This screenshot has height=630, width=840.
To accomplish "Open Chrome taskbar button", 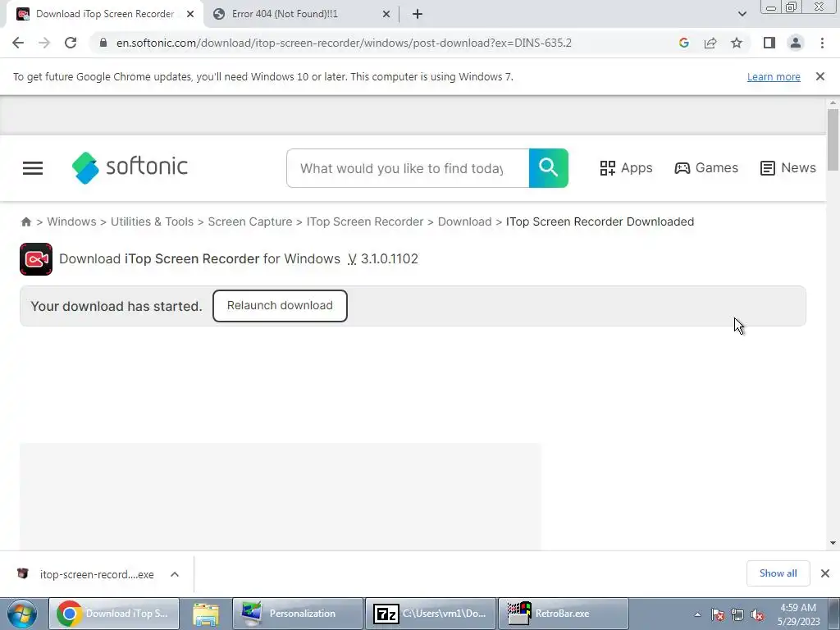I will coord(114,614).
